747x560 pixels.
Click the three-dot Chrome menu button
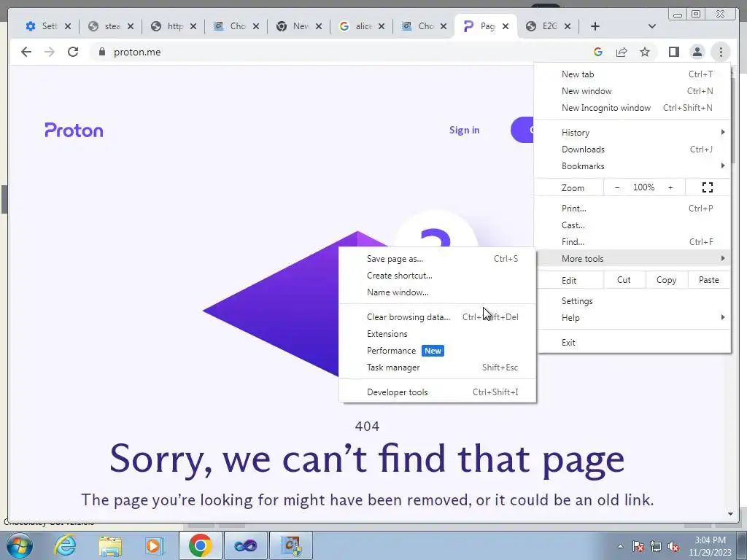720,52
